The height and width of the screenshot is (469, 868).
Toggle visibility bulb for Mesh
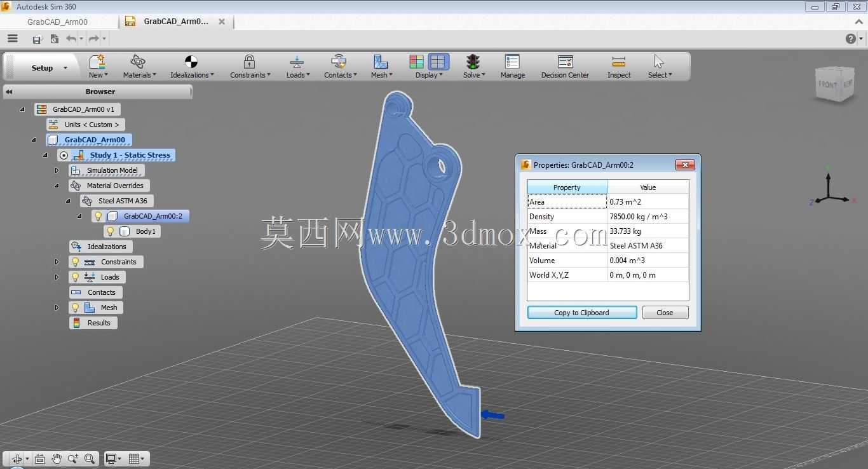point(76,308)
